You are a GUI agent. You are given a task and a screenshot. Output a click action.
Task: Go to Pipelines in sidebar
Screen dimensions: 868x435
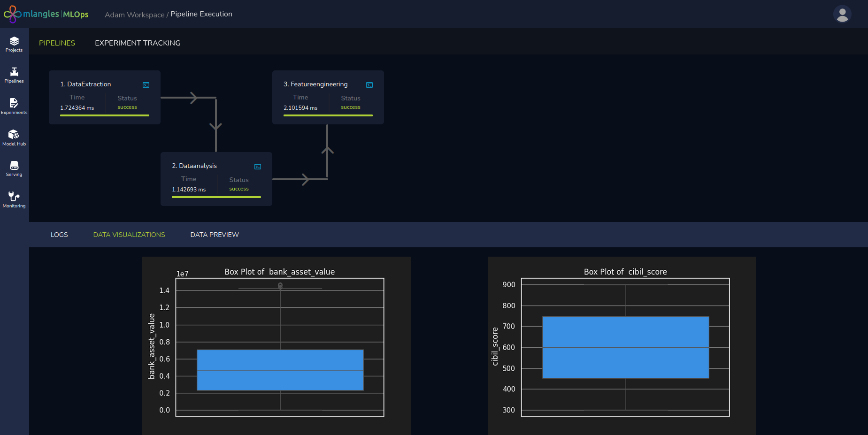click(x=14, y=75)
